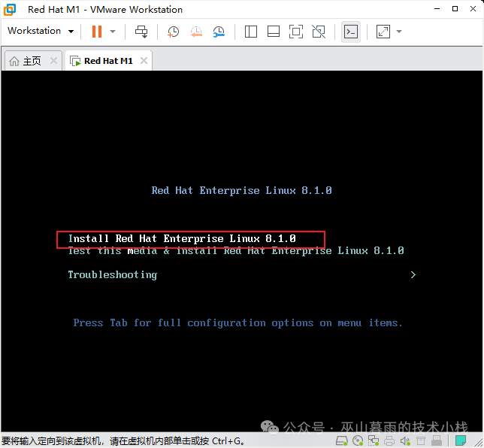Open the Workstation menu
Viewport: 484px width, 448px height.
[41, 31]
